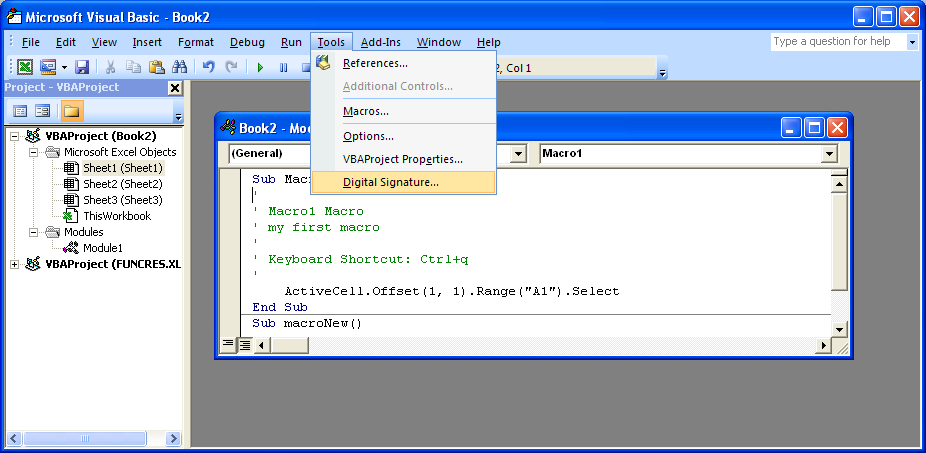The width and height of the screenshot is (926, 453).
Task: Click the Redo arrow icon
Action: (232, 67)
